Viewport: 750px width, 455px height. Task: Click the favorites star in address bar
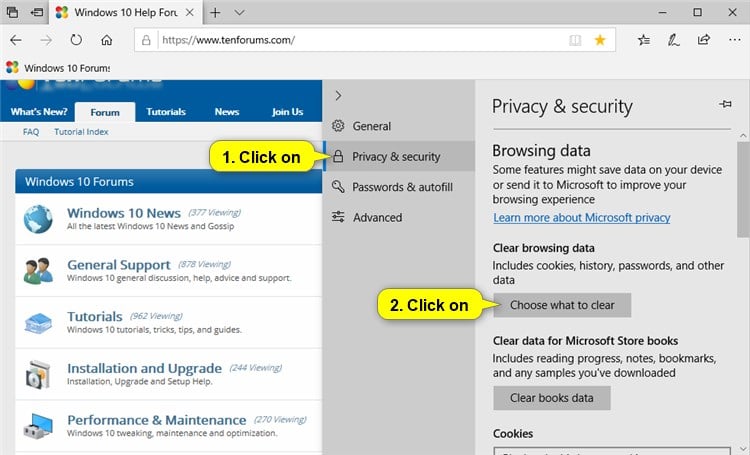(600, 40)
